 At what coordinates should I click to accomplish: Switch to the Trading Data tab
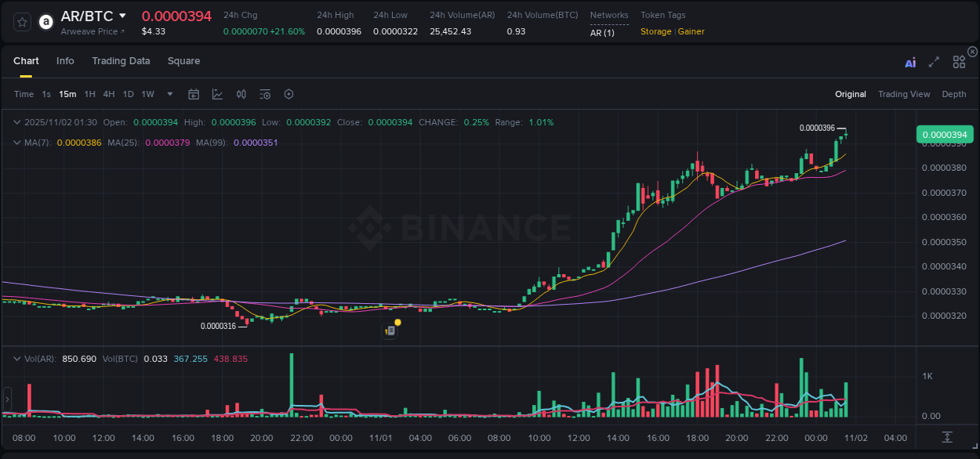pyautogui.click(x=121, y=60)
